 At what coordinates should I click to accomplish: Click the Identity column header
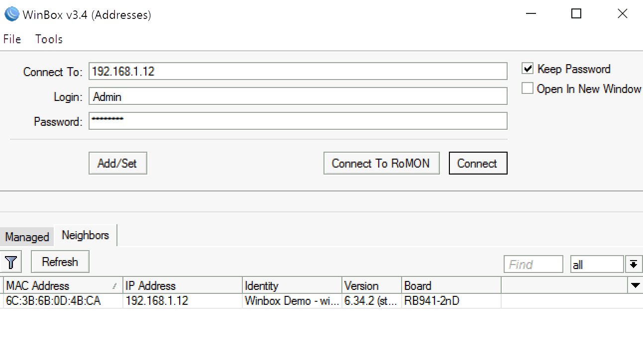pyautogui.click(x=292, y=286)
